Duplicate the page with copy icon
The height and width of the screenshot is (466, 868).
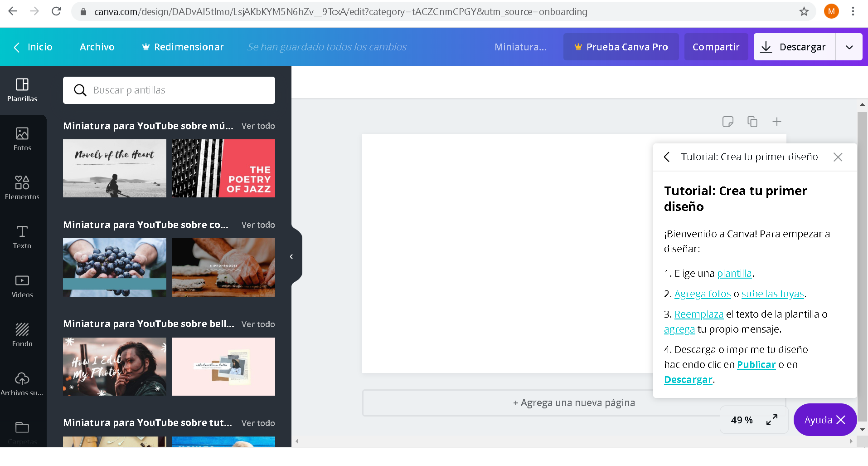pos(752,122)
